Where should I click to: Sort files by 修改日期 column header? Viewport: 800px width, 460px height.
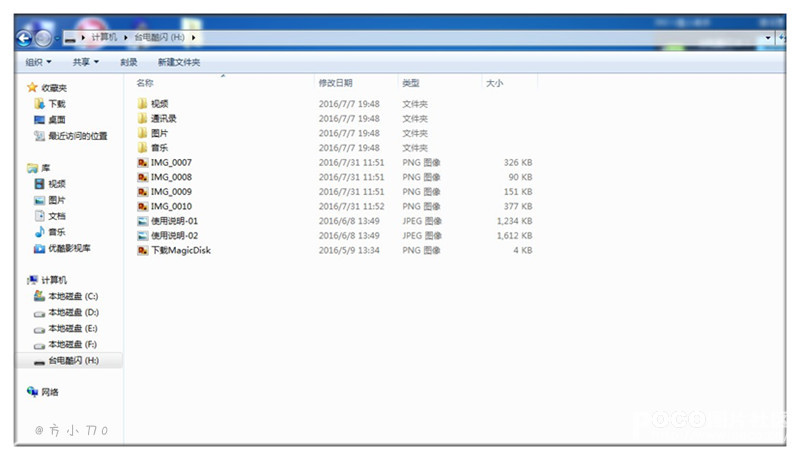tap(335, 83)
